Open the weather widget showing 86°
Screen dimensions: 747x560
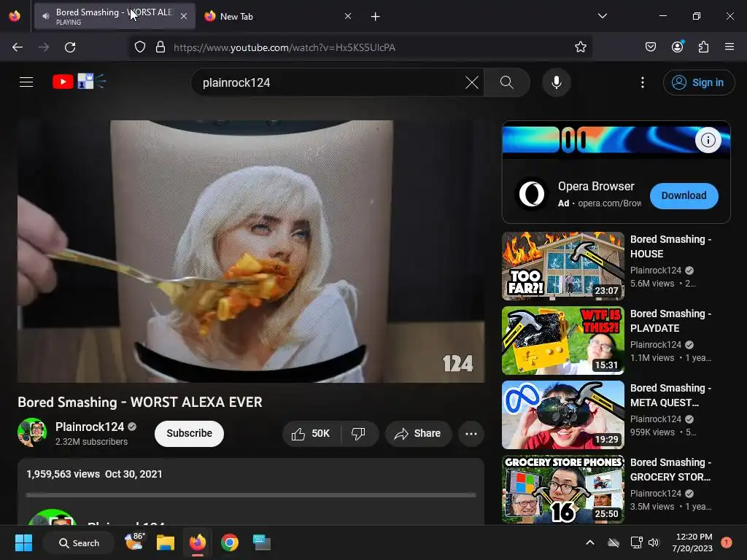[x=134, y=542]
